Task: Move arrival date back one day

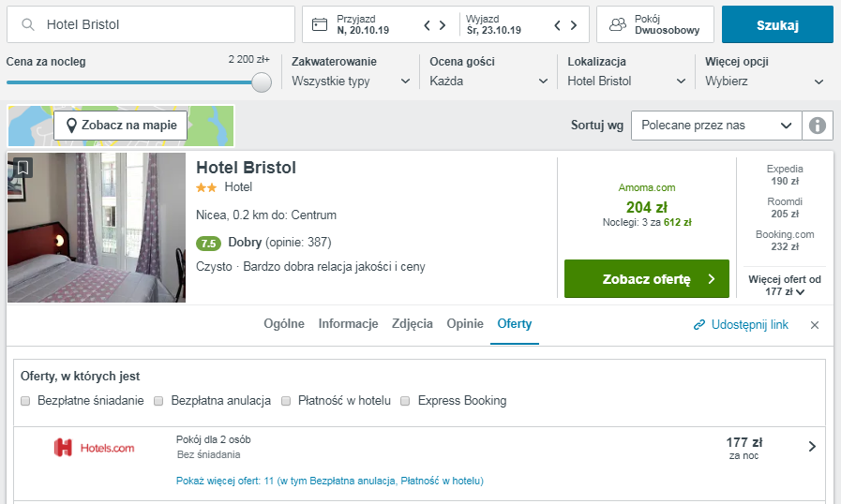Action: click(x=427, y=25)
